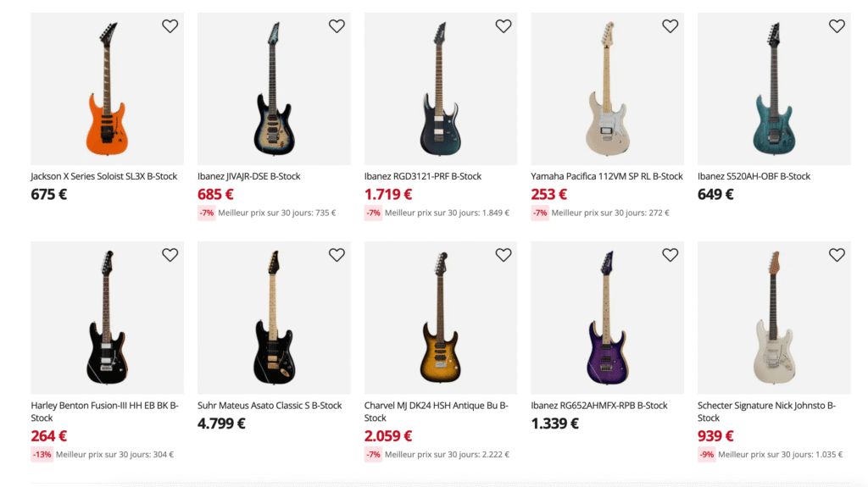Click the teal Ibanez S520AH guitar image

[x=773, y=89]
